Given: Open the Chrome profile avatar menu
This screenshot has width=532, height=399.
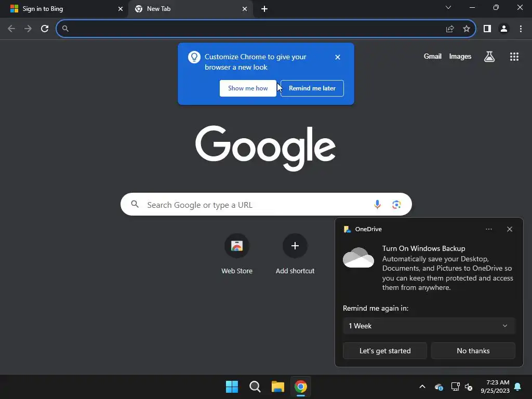Looking at the screenshot, I should pyautogui.click(x=504, y=29).
